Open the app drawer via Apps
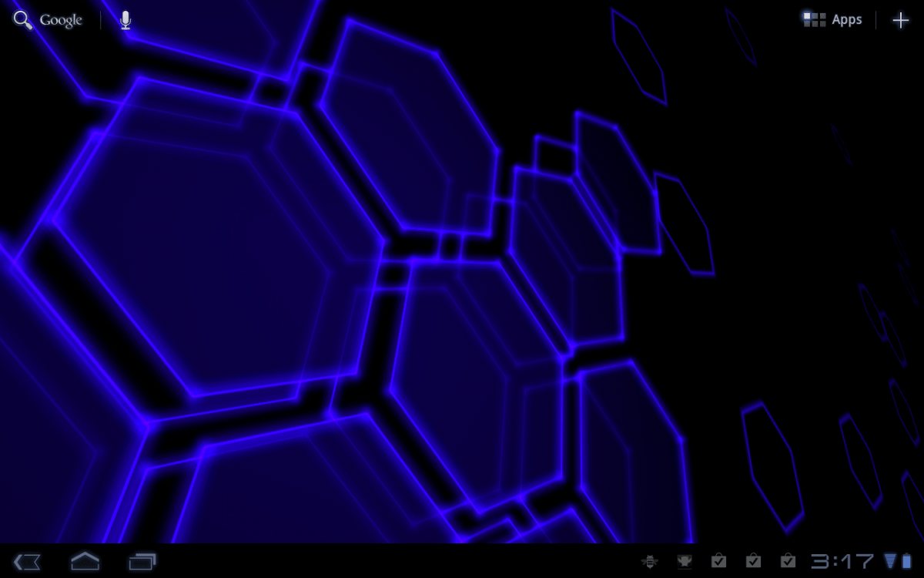 tap(846, 19)
